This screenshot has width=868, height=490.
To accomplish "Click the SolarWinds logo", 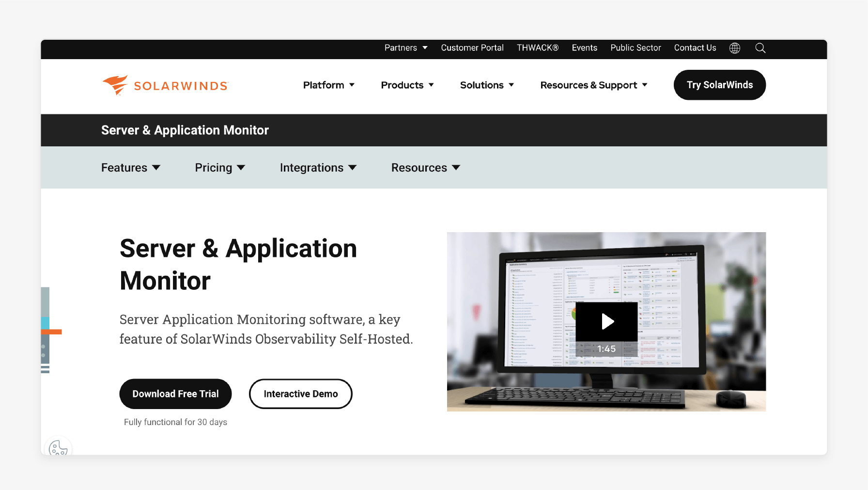I will tap(165, 85).
